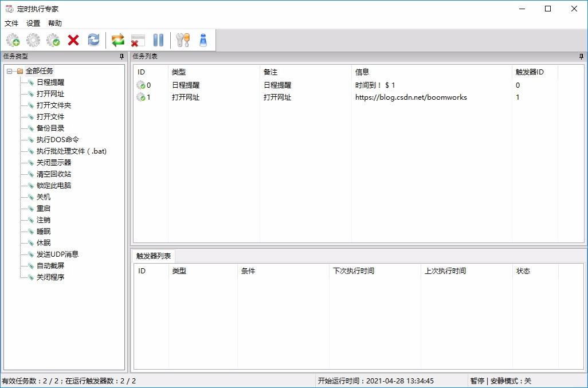The height and width of the screenshot is (388, 588).
Task: Switch to the 触发器列表 tab
Action: coord(154,256)
